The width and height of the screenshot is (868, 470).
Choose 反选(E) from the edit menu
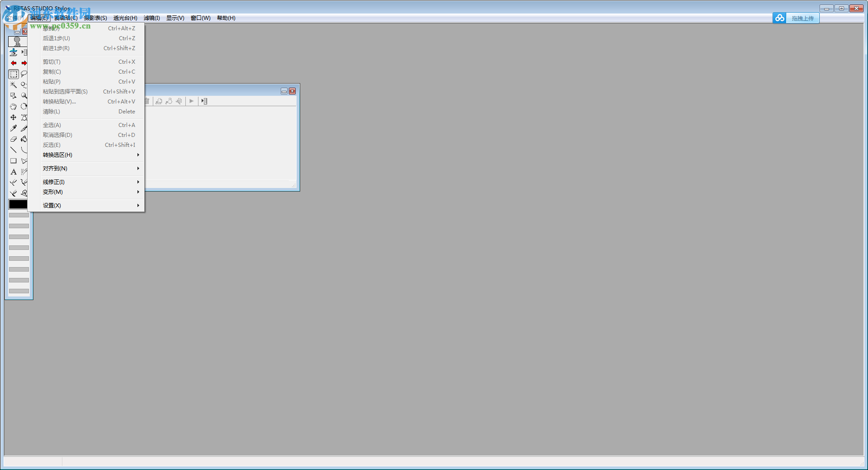(x=86, y=145)
